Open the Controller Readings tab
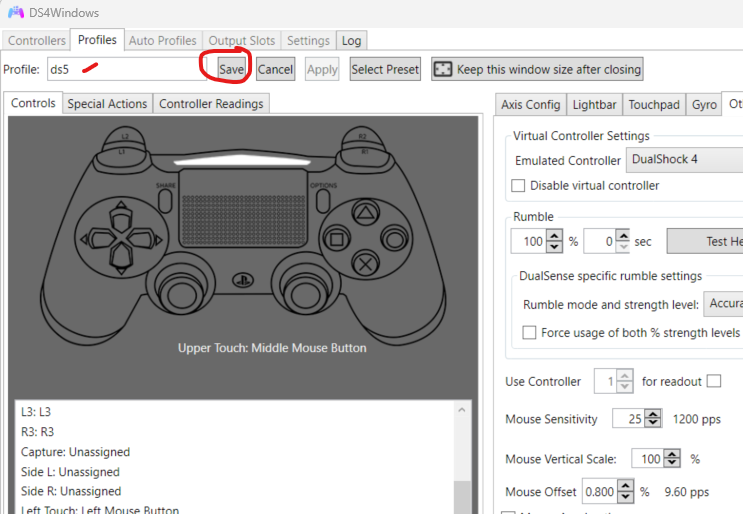The image size is (743, 514). [211, 104]
